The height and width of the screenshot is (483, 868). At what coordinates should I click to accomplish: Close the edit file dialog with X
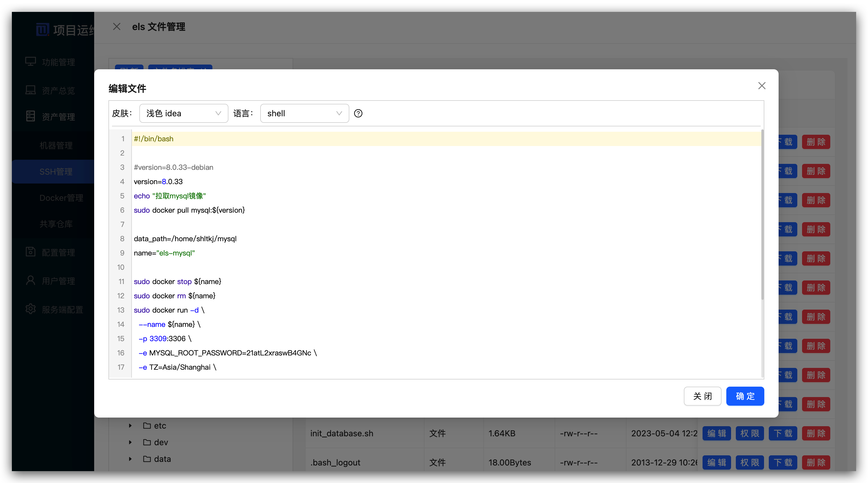(762, 86)
